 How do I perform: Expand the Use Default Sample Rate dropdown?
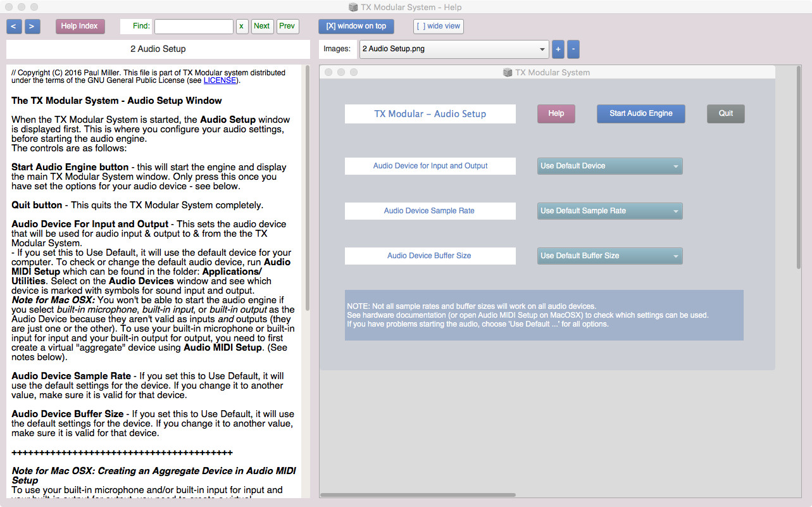(609, 211)
